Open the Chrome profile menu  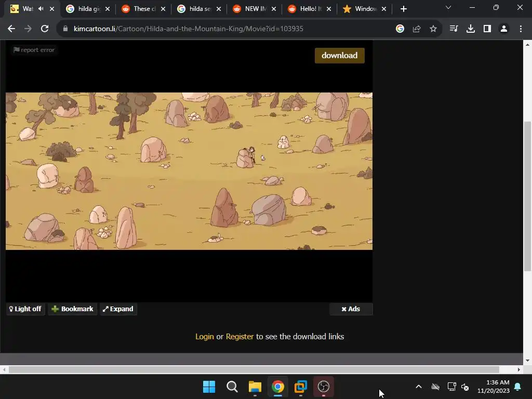[x=504, y=29]
